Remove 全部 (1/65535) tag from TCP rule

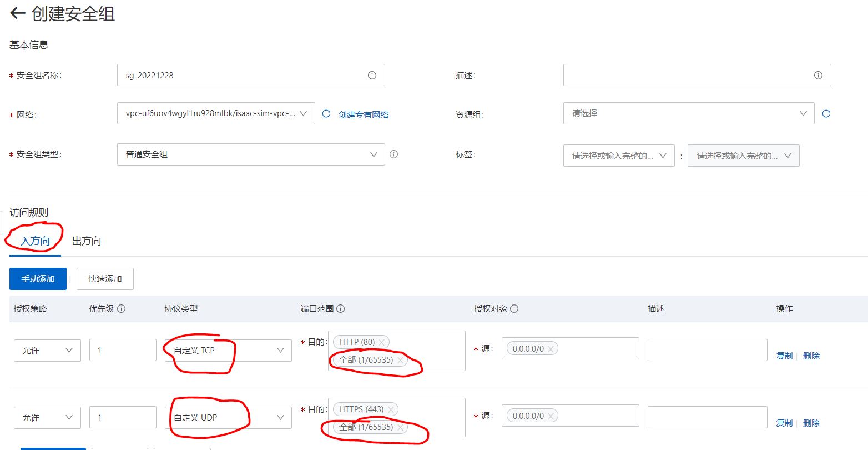400,359
